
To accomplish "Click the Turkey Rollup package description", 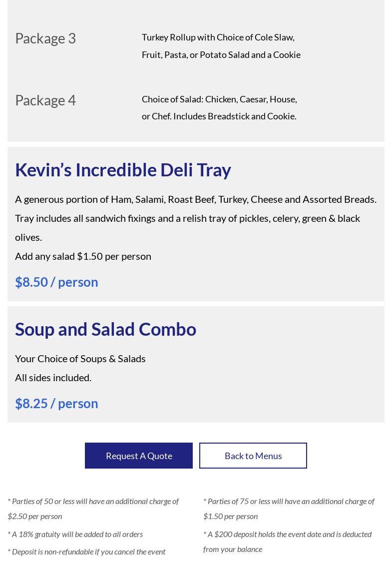I will pos(221,45).
